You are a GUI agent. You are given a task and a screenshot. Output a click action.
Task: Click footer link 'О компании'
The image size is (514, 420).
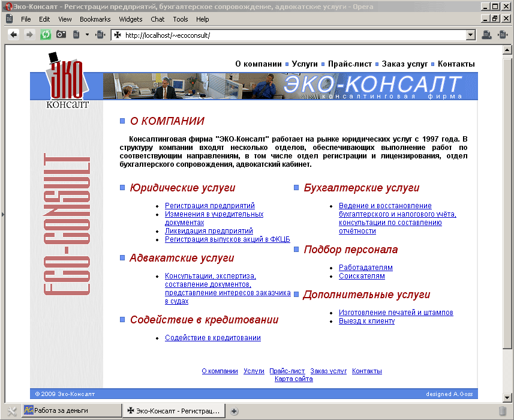220,371
